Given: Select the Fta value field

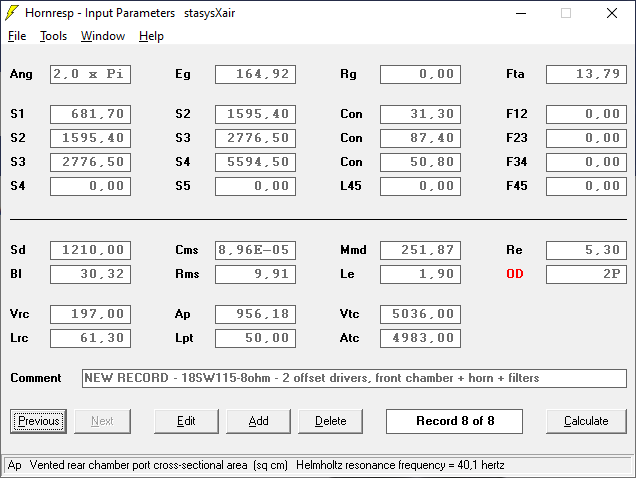Looking at the screenshot, I should coord(586,74).
